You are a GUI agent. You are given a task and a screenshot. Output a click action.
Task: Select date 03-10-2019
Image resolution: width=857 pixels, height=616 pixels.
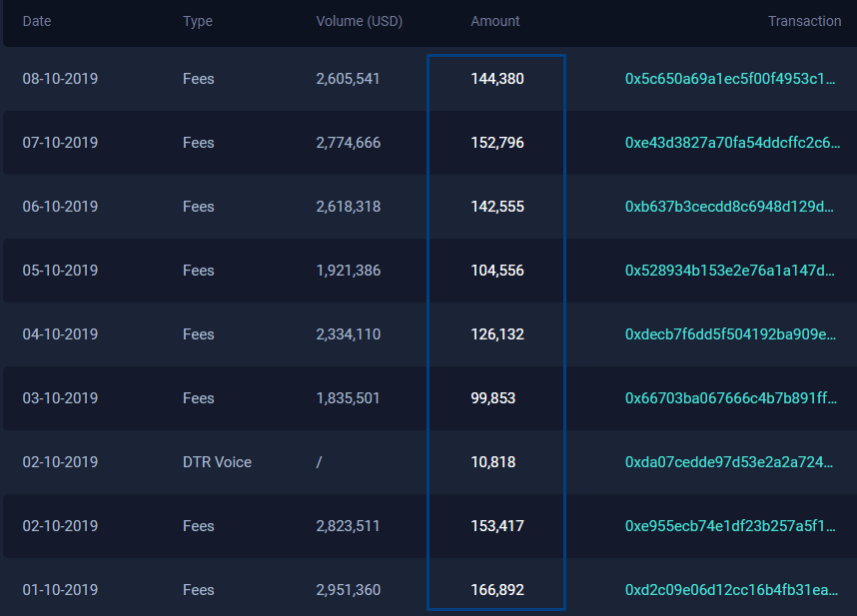[60, 398]
